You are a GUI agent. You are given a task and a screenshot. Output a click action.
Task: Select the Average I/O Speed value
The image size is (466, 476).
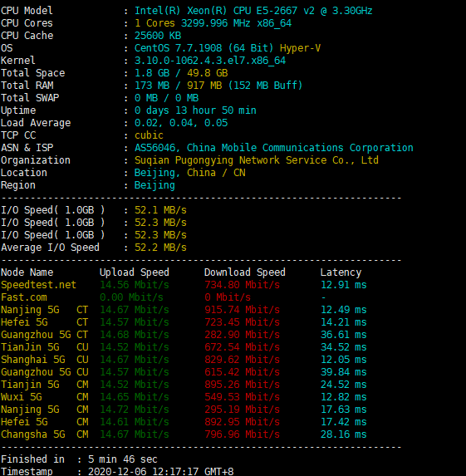point(160,248)
